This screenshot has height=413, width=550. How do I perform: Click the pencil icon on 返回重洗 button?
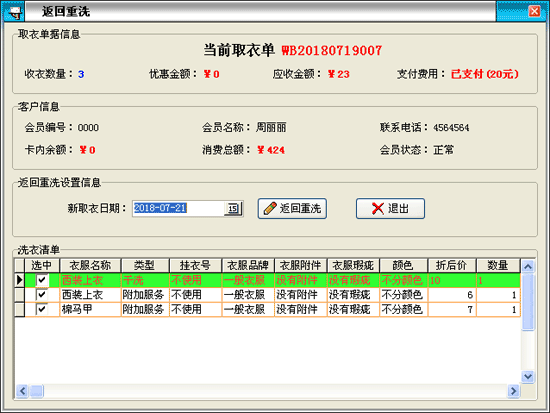point(270,208)
